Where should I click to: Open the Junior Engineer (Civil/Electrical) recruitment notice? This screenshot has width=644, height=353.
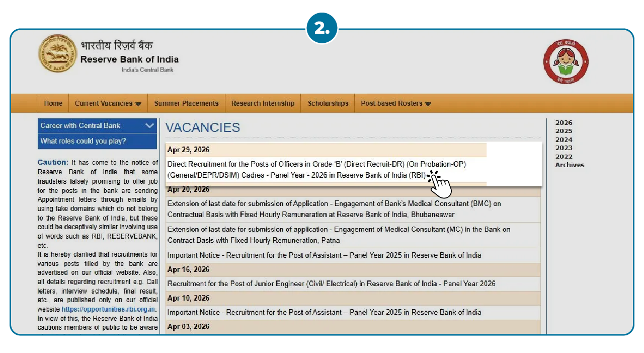pyautogui.click(x=331, y=284)
